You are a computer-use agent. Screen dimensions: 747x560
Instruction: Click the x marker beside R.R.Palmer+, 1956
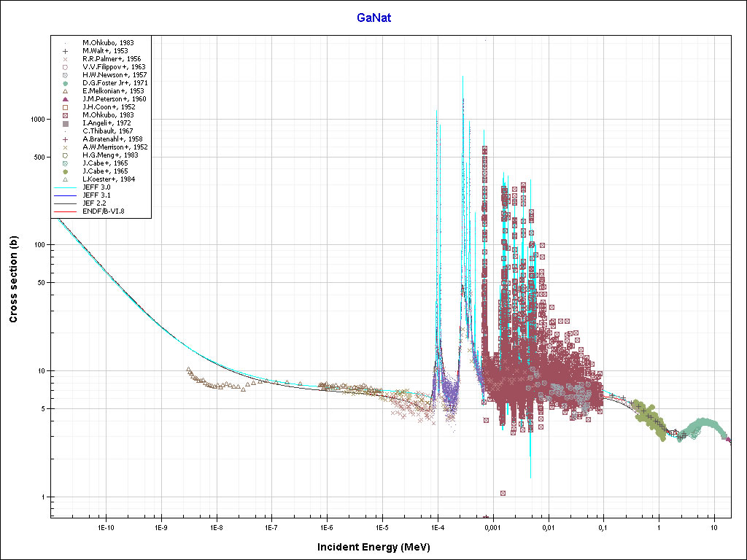(x=65, y=59)
